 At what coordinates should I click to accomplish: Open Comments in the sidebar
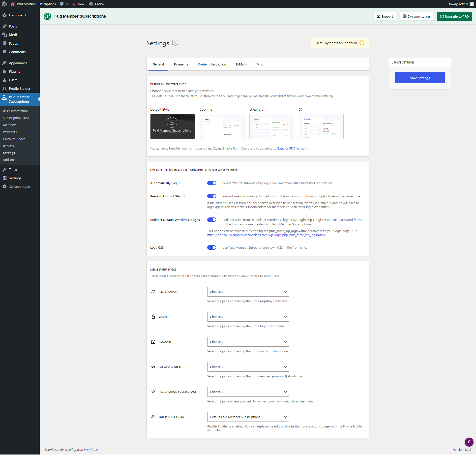click(17, 52)
